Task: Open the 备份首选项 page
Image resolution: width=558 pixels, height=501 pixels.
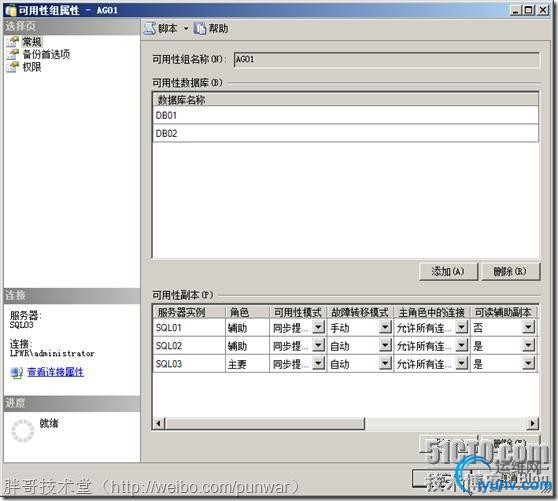Action: click(46, 54)
